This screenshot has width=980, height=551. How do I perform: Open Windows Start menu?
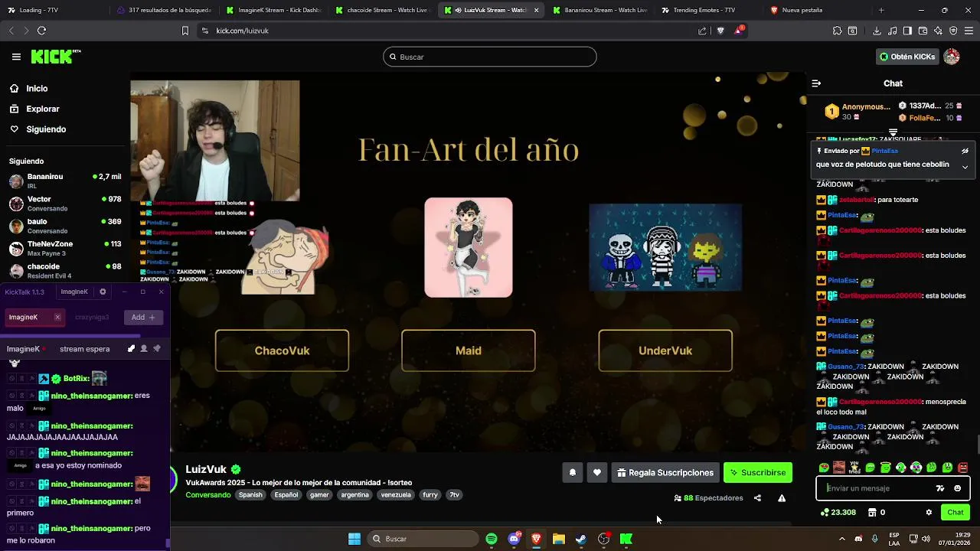pyautogui.click(x=354, y=539)
